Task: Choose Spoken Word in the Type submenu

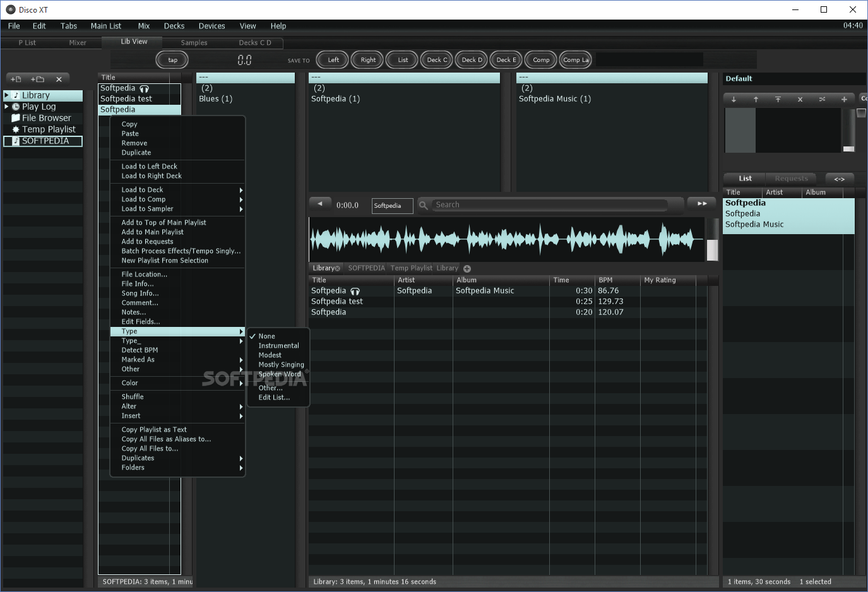Action: (x=278, y=374)
